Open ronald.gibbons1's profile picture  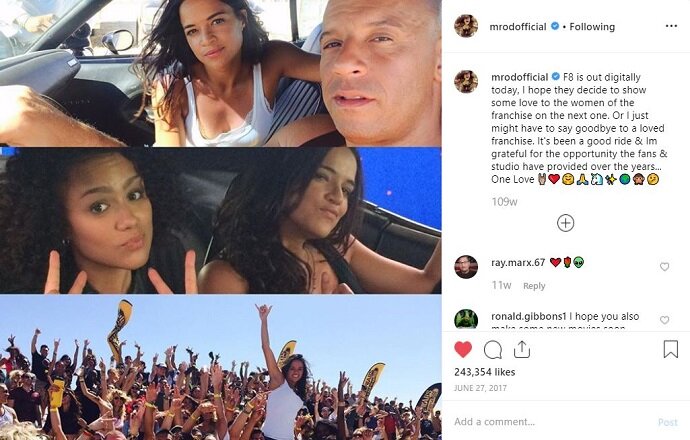pyautogui.click(x=466, y=319)
